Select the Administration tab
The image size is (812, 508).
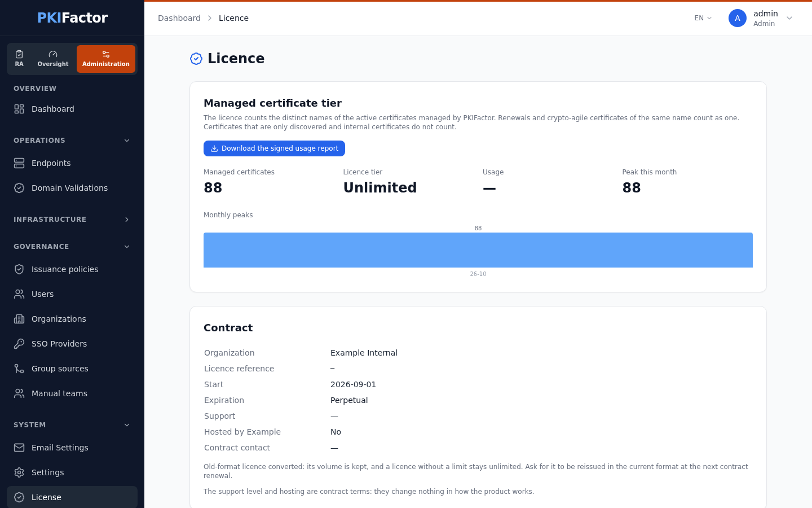[106, 59]
